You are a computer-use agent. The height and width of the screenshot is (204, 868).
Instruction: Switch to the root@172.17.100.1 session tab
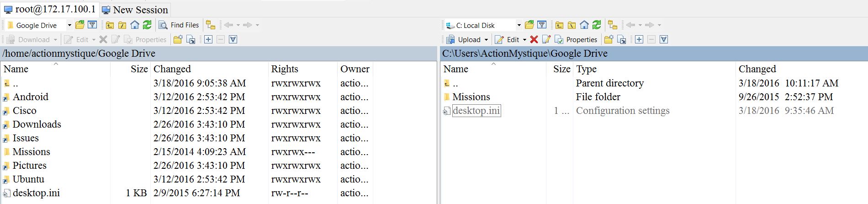(50, 9)
